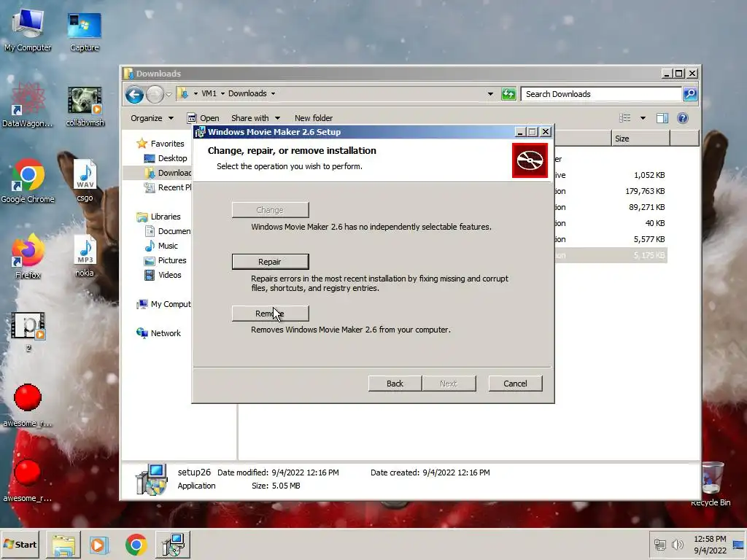Click the change view icon in Explorer
Viewport: 747px width, 560px height.
(x=624, y=118)
